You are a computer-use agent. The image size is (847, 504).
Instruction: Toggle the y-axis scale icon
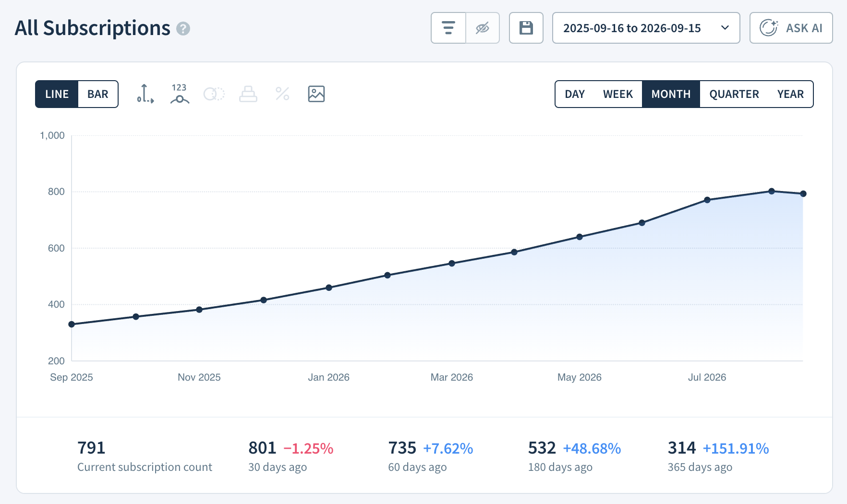[x=145, y=94]
